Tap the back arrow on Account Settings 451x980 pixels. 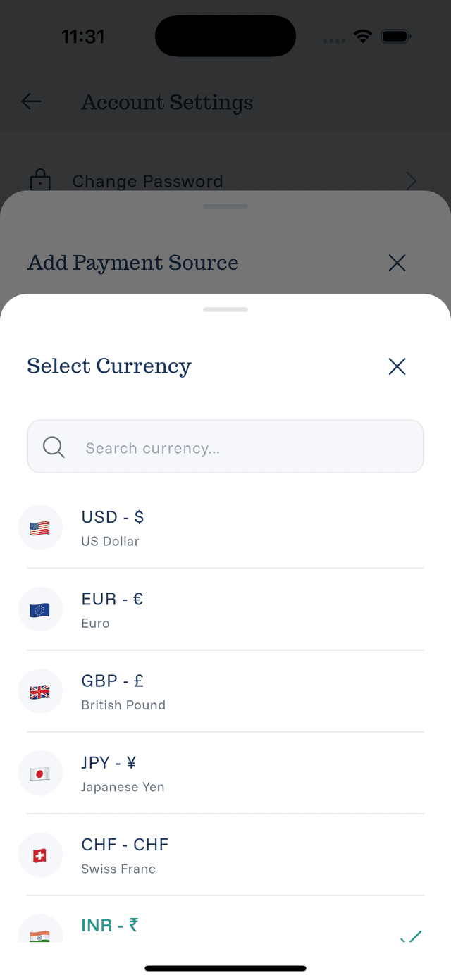[x=31, y=101]
